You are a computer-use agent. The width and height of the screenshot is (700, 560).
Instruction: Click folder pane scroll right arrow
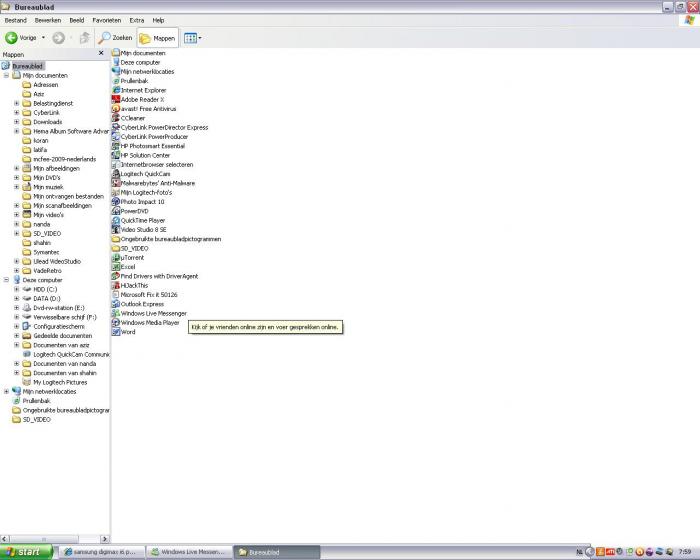105,539
